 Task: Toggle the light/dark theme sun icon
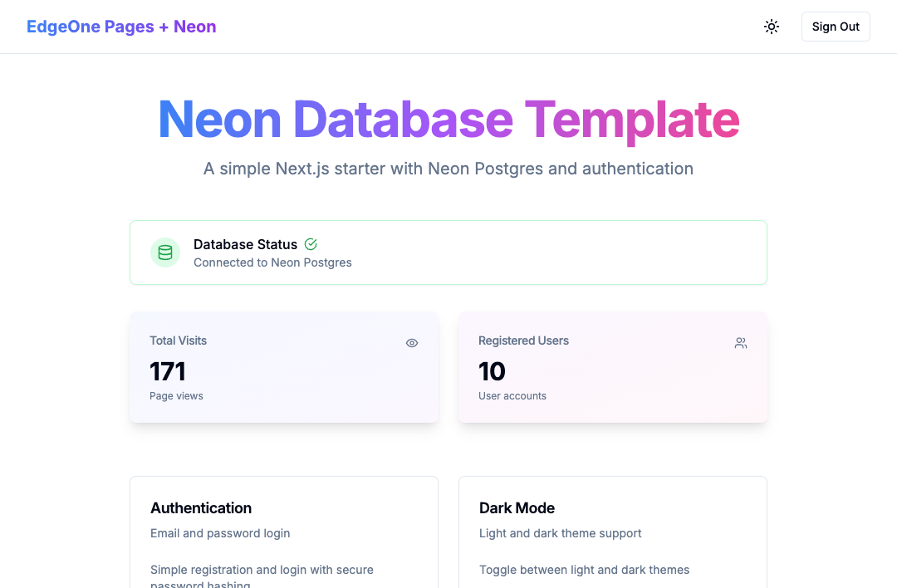pos(772,27)
